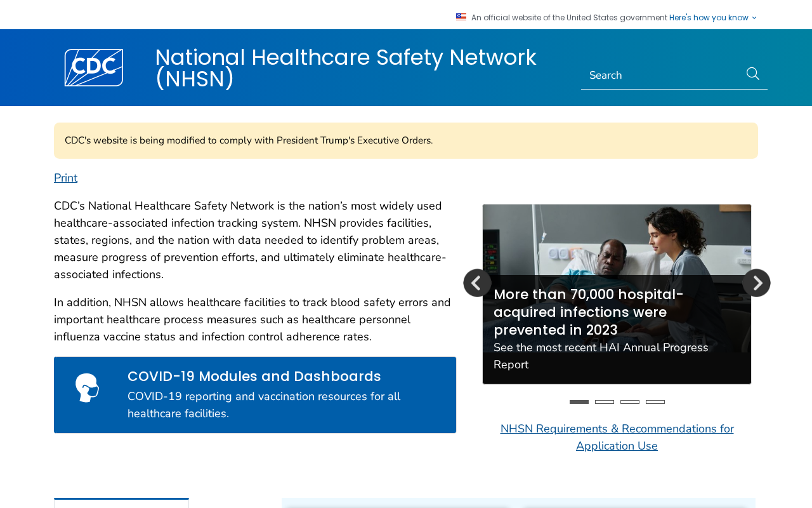Open National Healthcare Safety Network (NHSN) title

(x=346, y=68)
